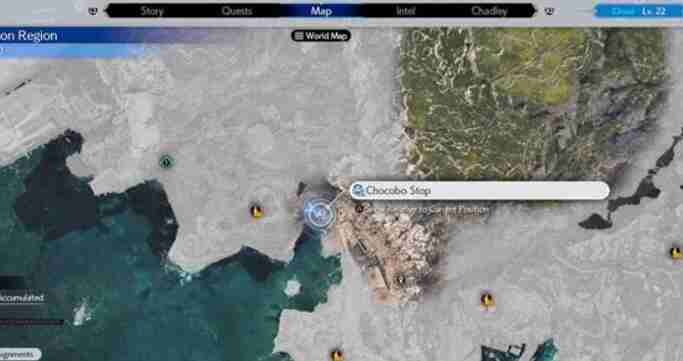Click the World Map button

(x=321, y=36)
